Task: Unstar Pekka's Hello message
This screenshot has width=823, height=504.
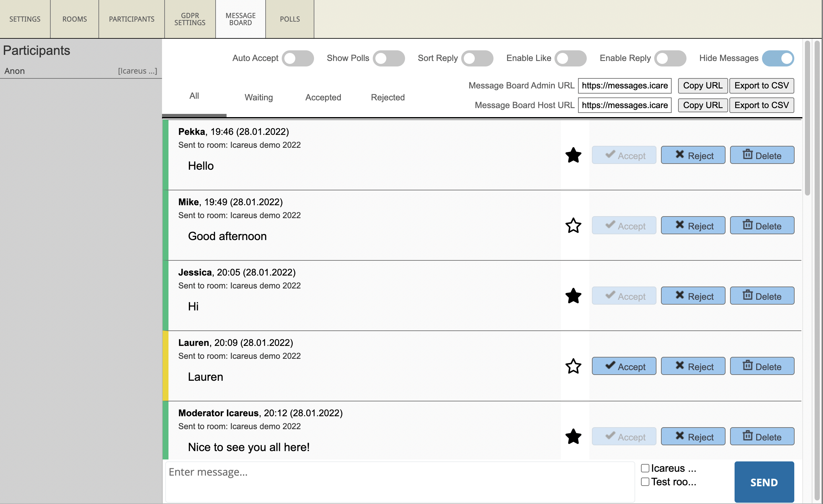Action: click(x=573, y=155)
